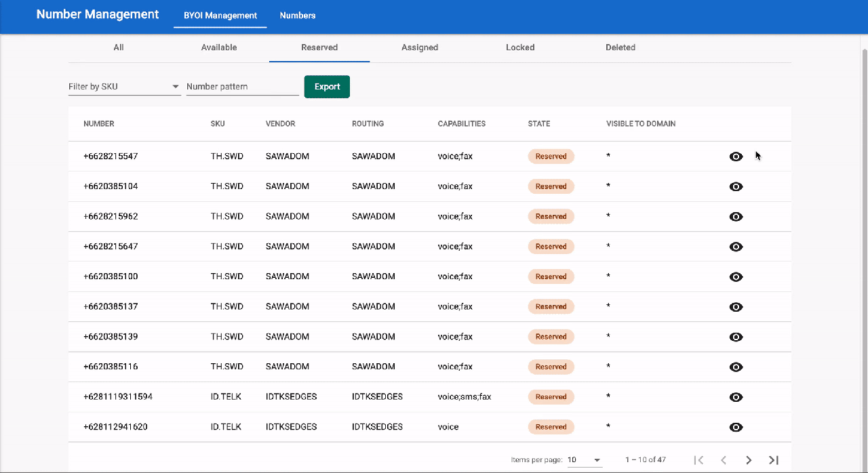Click voice;sms;fax capabilities cell
This screenshot has height=473, width=868.
(x=465, y=397)
